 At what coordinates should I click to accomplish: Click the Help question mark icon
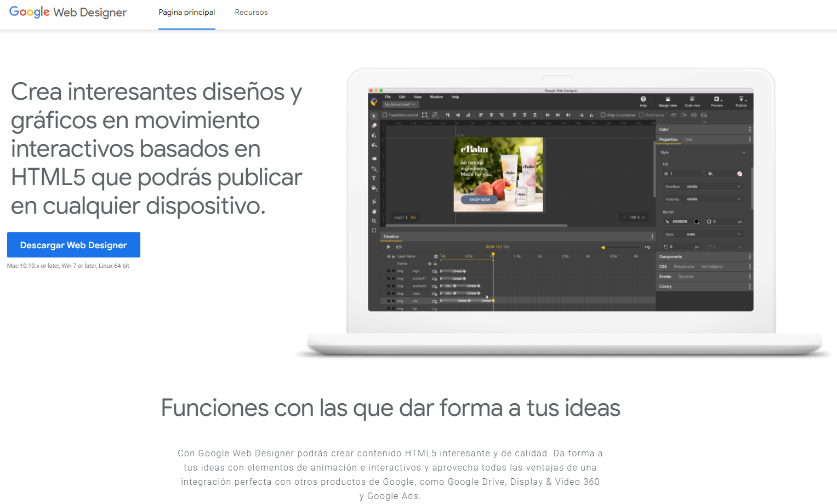click(x=643, y=99)
